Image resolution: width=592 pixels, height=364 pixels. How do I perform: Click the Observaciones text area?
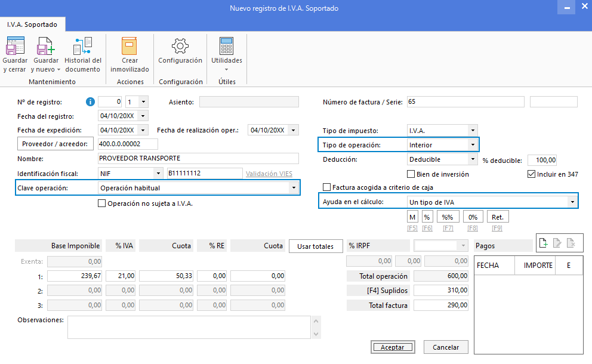point(189,328)
